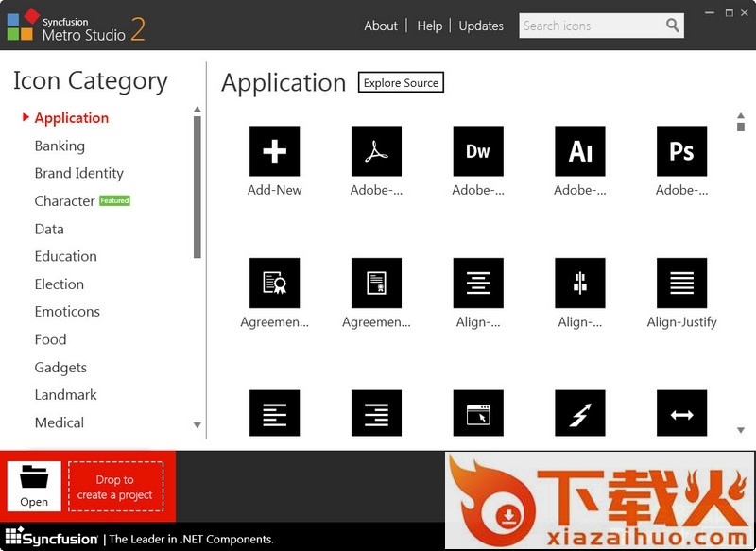
Task: Select the Application category
Action: (x=72, y=118)
